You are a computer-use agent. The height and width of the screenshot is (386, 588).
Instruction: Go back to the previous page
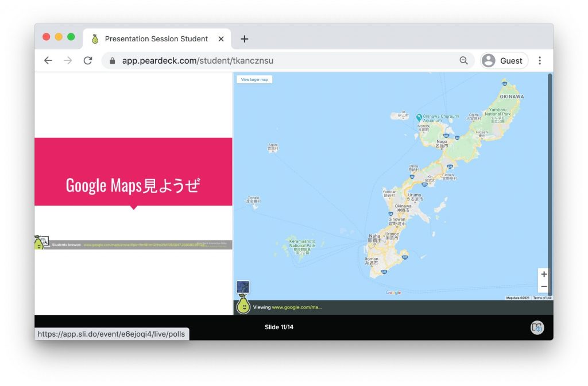tap(48, 60)
